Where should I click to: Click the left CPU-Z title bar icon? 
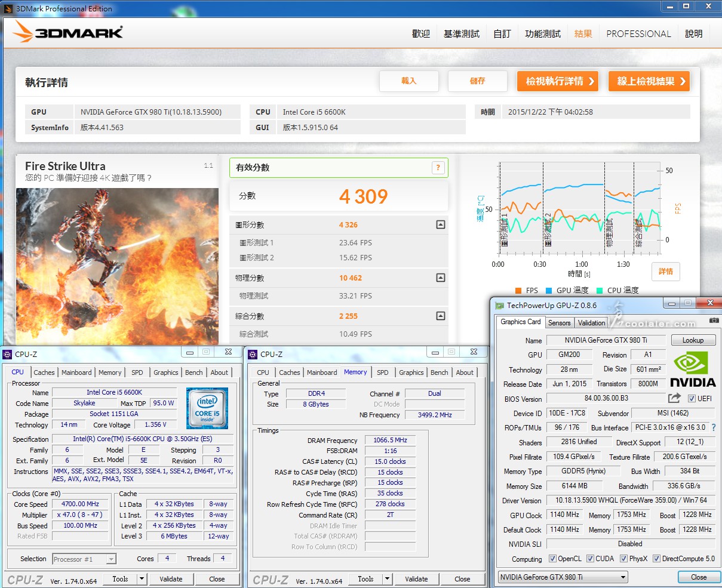pos(7,354)
